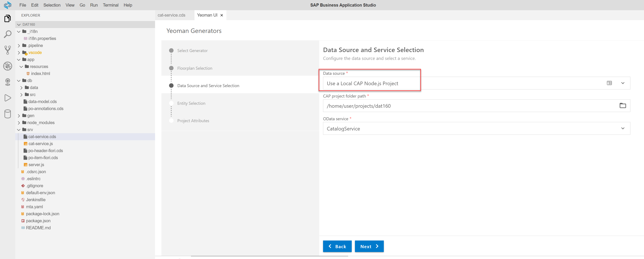Viewport: 644px width, 259px height.
Task: Collapse the resources folder
Action: (21, 67)
